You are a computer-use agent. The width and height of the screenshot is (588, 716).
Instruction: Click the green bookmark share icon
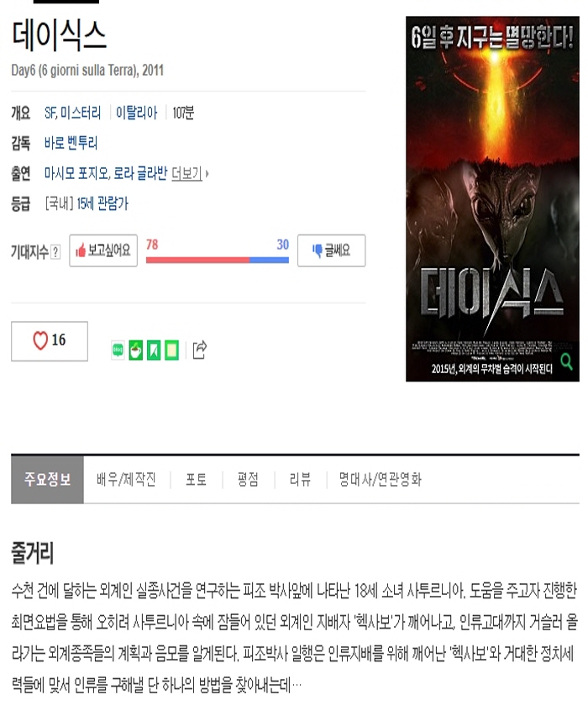154,350
